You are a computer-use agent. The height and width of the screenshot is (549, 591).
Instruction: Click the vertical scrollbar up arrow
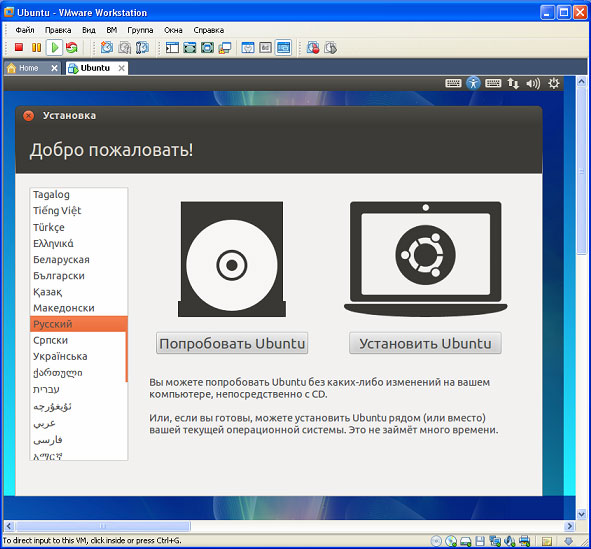[x=581, y=81]
